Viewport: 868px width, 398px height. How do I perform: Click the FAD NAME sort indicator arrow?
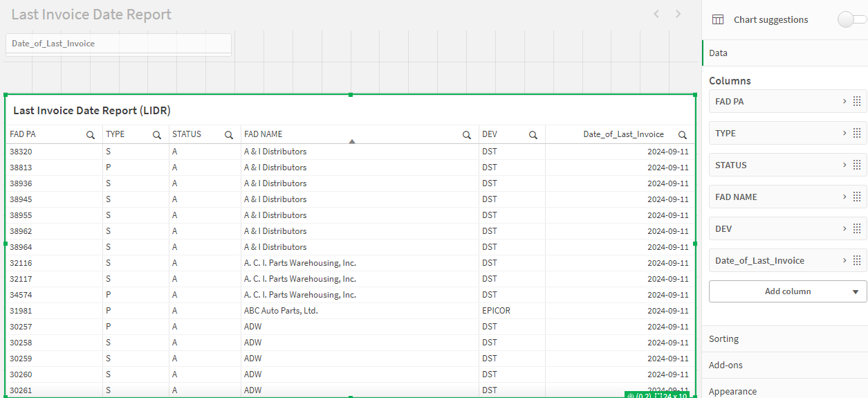tap(352, 141)
